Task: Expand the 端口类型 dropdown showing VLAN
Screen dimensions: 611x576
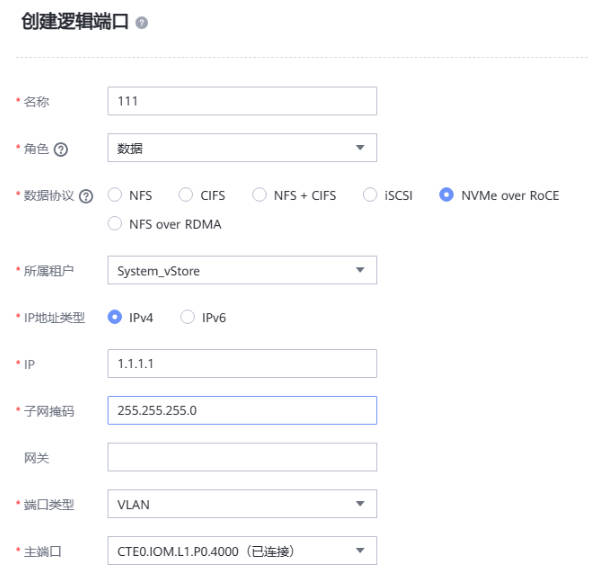Action: (242, 504)
